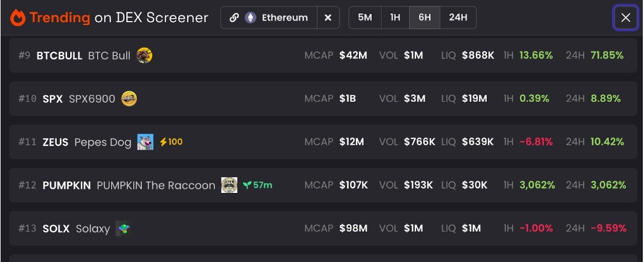644x262 pixels.
Task: Click the Pepes Dog token image
Action: click(146, 142)
